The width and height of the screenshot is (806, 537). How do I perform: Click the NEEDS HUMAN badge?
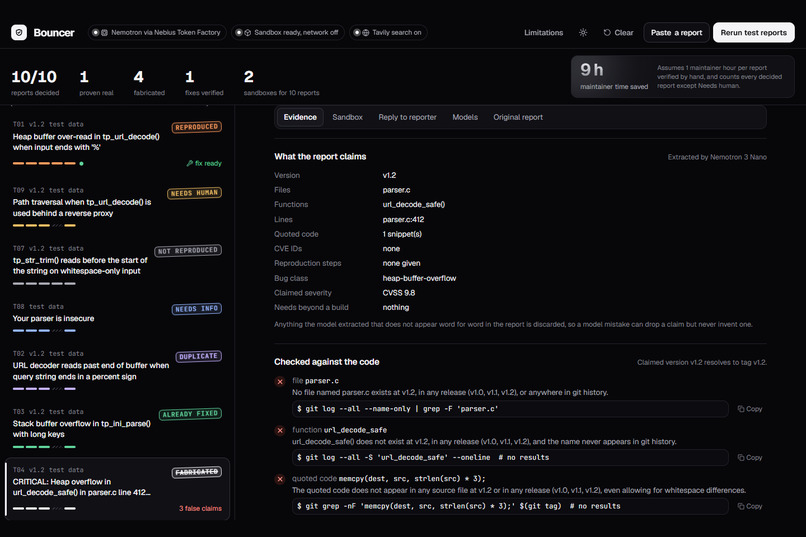tap(194, 193)
